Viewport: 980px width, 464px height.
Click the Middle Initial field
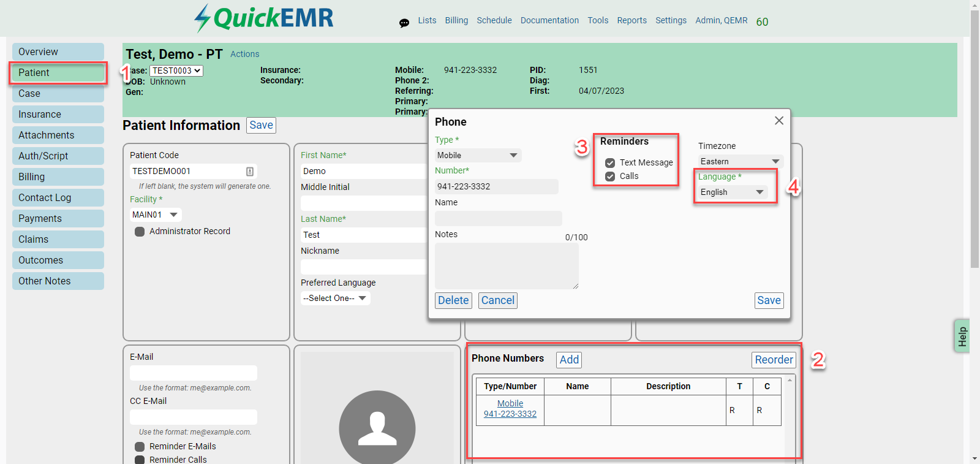point(363,203)
